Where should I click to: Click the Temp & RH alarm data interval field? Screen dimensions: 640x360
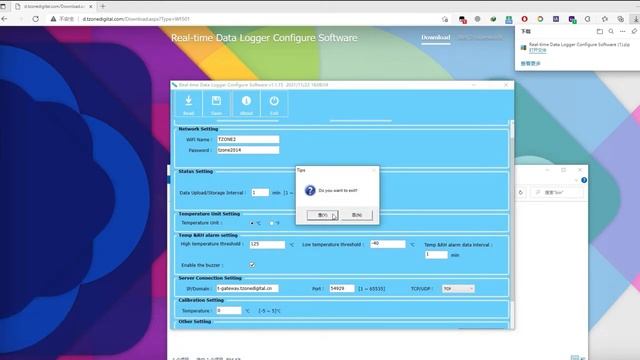(436, 255)
